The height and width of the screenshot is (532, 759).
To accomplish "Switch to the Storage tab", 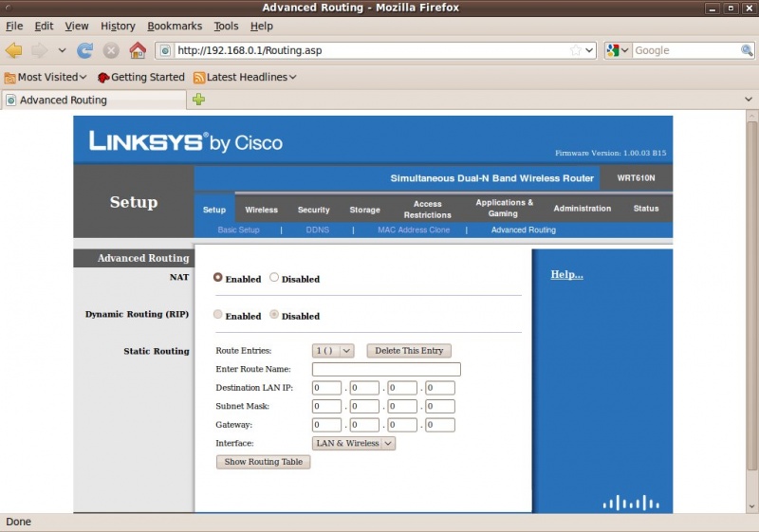I will [365, 210].
